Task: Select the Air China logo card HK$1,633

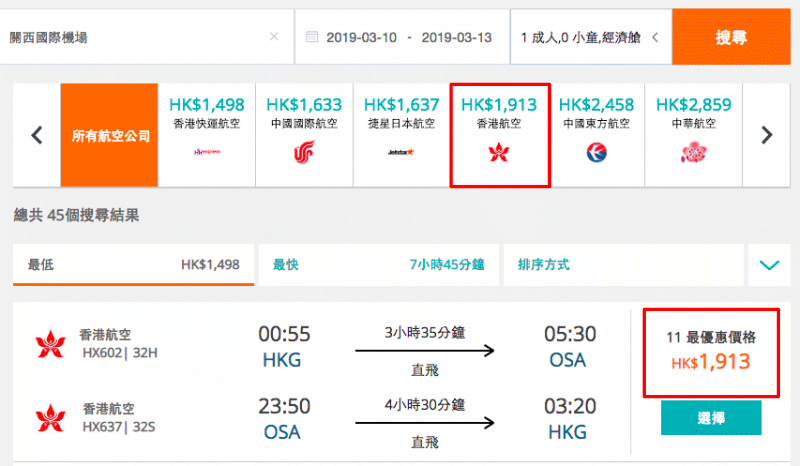Action: click(304, 135)
